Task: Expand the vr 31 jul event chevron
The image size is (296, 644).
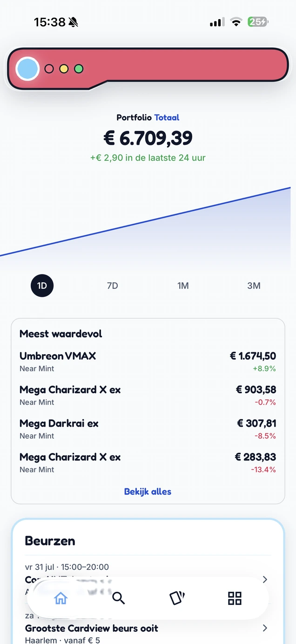Action: 265,580
